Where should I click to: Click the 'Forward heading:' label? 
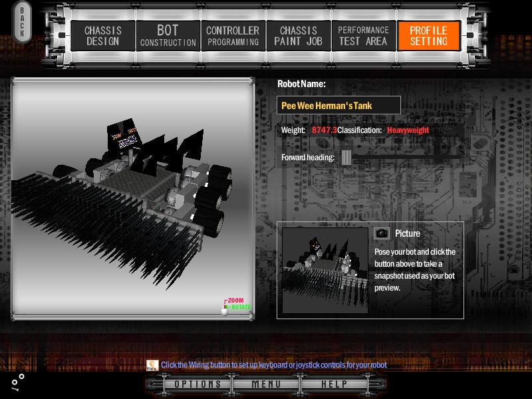pos(308,158)
